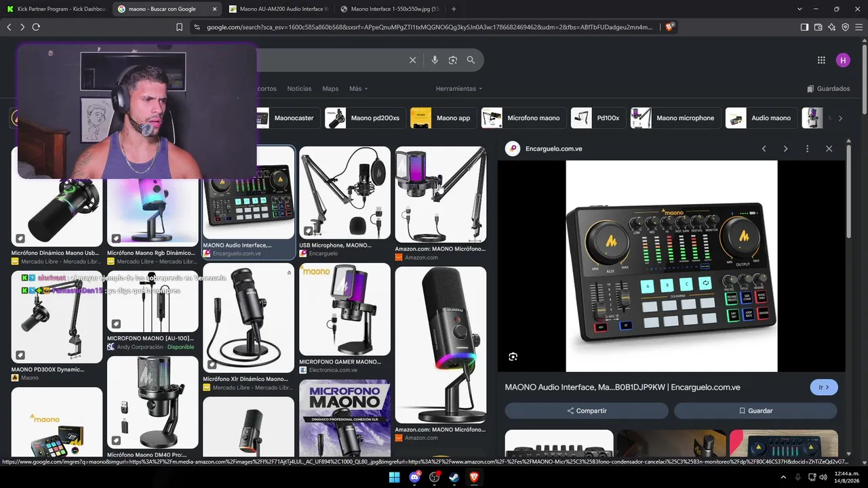Open the Brave Wallet icon
Screen dimensions: 868x488
[818, 27]
